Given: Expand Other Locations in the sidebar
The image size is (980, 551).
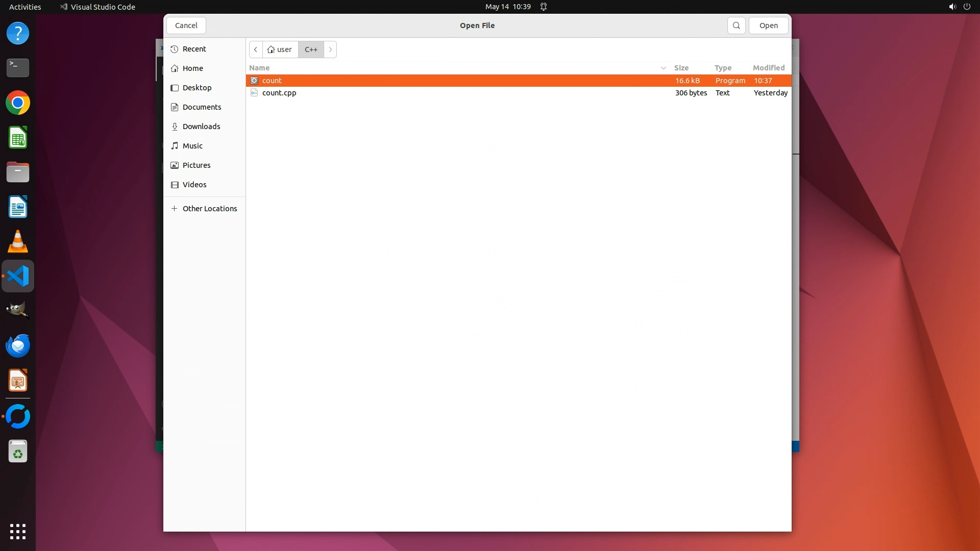Looking at the screenshot, I should [209, 209].
